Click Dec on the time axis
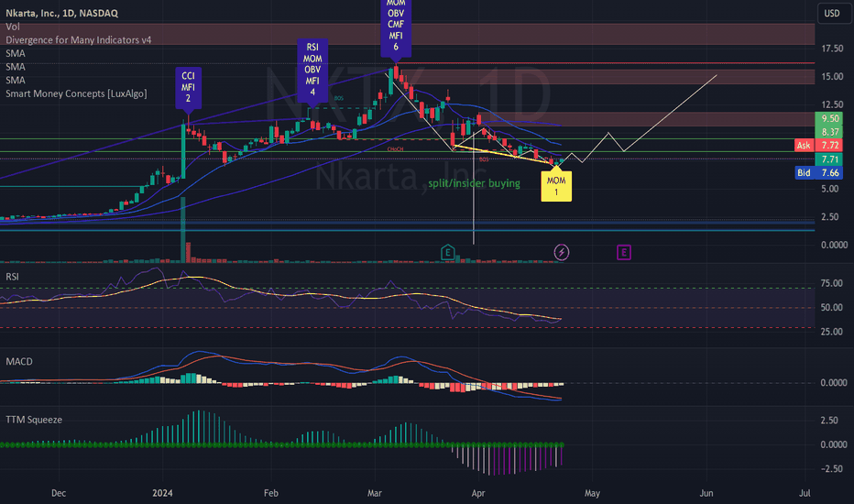 59,493
